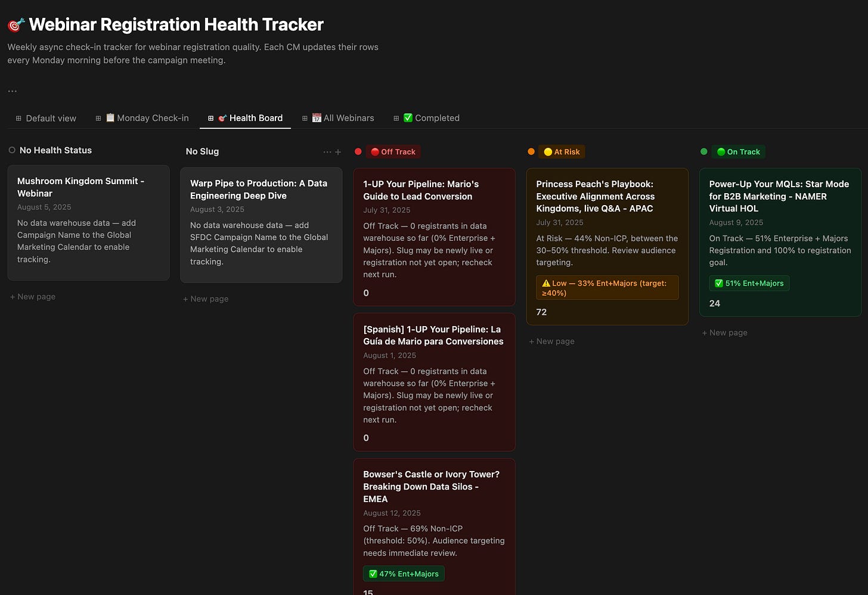The image size is (868, 595).
Task: Open Bowser's Castle or Ivory Tower card
Action: [x=434, y=527]
